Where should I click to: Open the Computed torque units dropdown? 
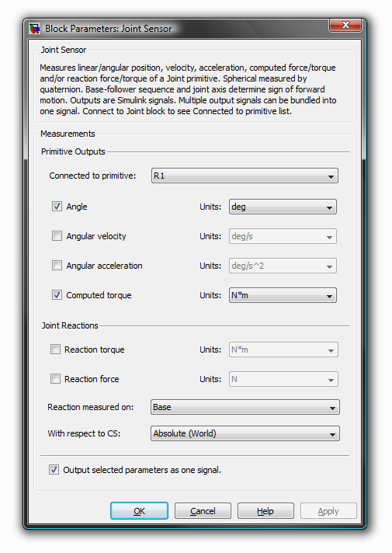(x=283, y=295)
